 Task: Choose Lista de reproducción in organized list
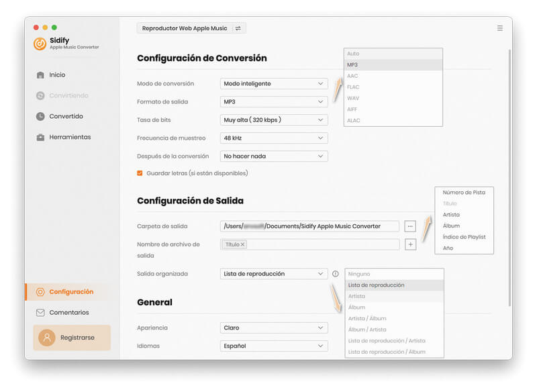point(395,285)
